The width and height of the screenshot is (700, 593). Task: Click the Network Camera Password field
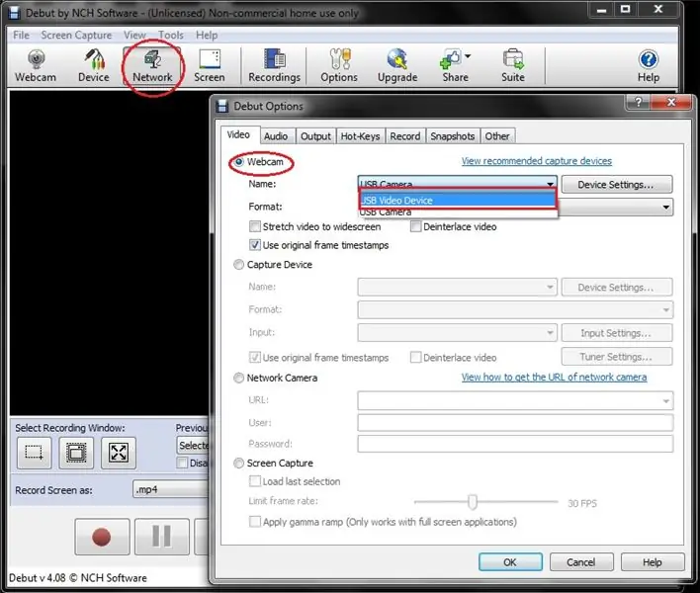[515, 444]
